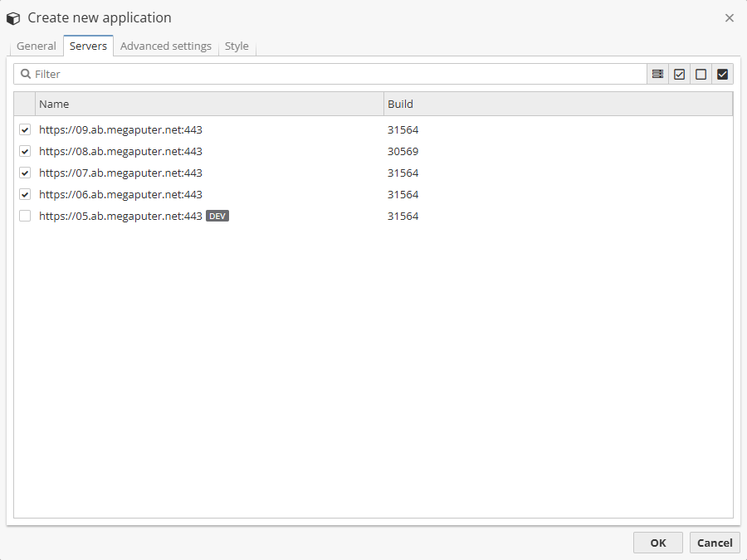
Task: Focus the Filter search field
Action: (332, 74)
